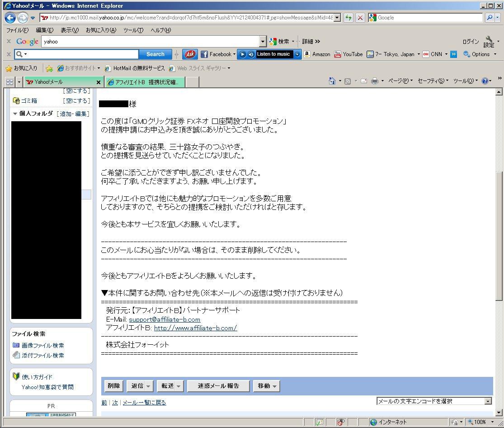Open the tab list dropdown arrow
Image resolution: width=504 pixels, height=428 pixels.
pos(19,82)
